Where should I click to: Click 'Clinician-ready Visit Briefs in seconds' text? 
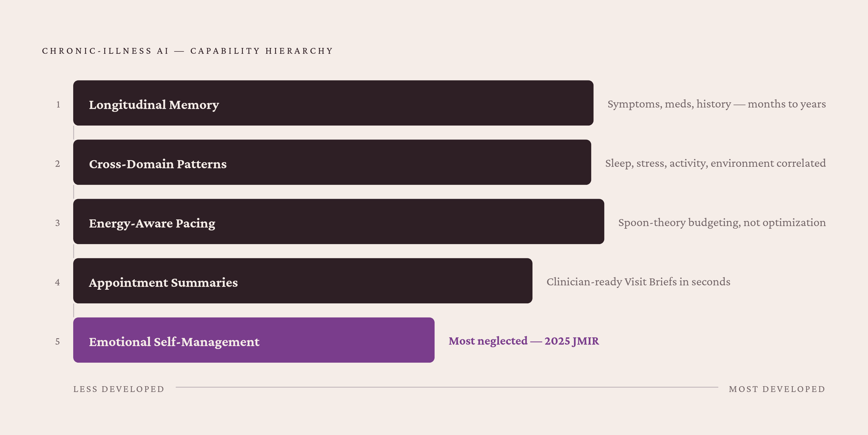coord(639,282)
